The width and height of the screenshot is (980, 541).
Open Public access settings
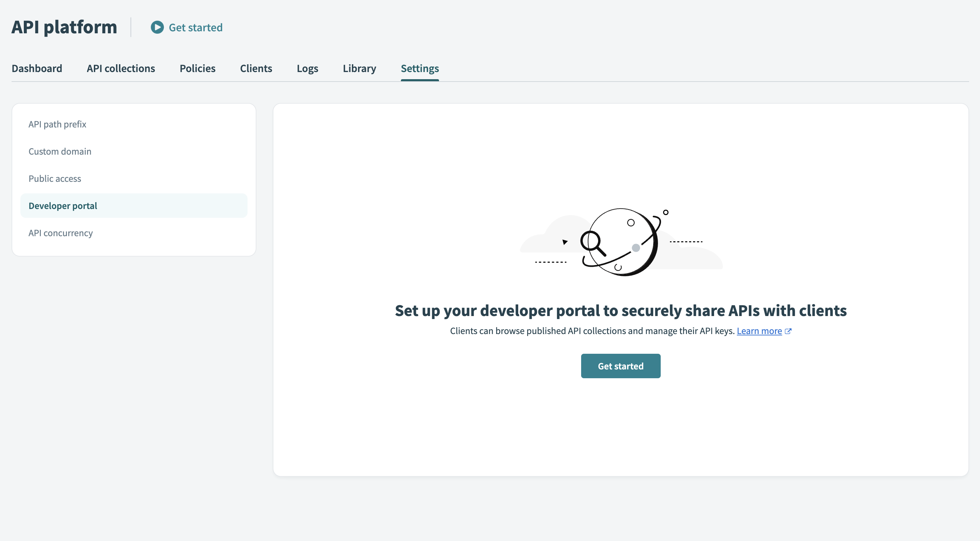coord(55,178)
